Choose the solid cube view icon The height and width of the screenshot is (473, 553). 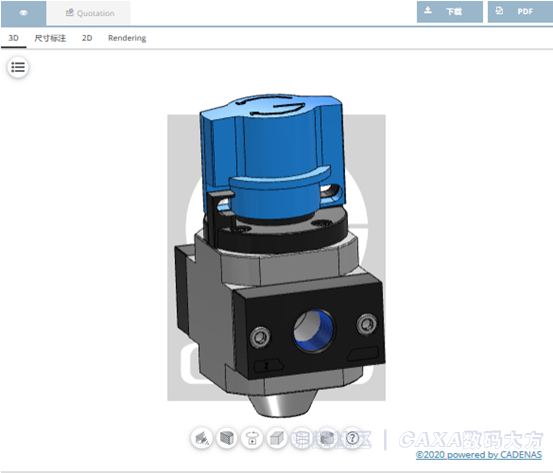click(x=277, y=438)
